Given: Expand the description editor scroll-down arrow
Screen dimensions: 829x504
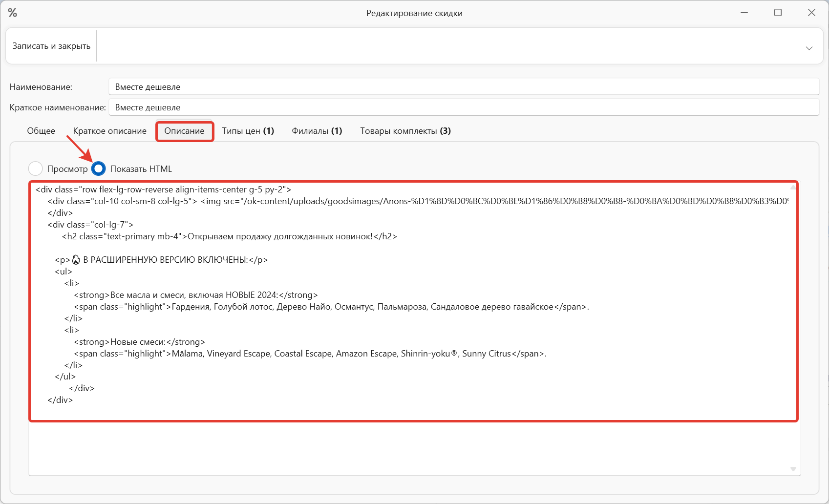Looking at the screenshot, I should click(x=792, y=469).
